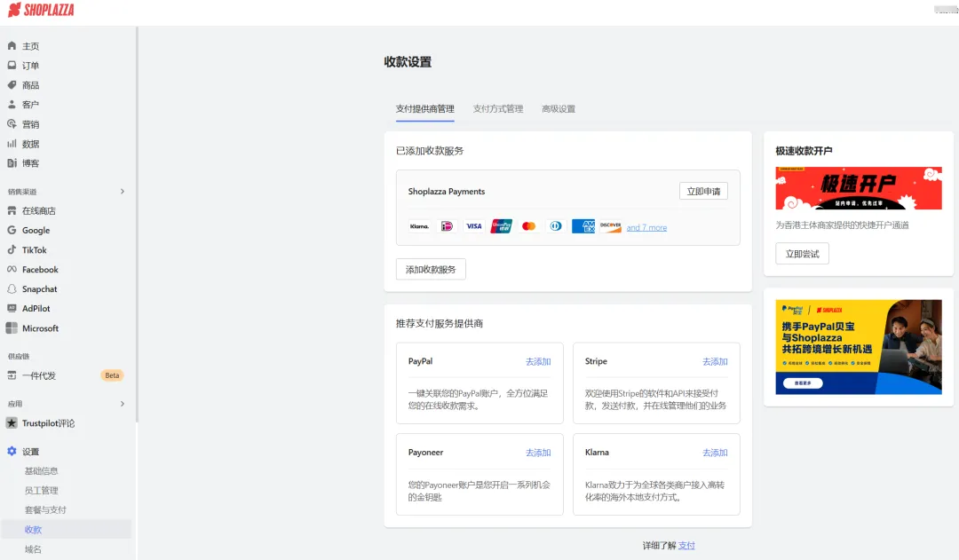Collapse the 设置 settings menu

[31, 452]
